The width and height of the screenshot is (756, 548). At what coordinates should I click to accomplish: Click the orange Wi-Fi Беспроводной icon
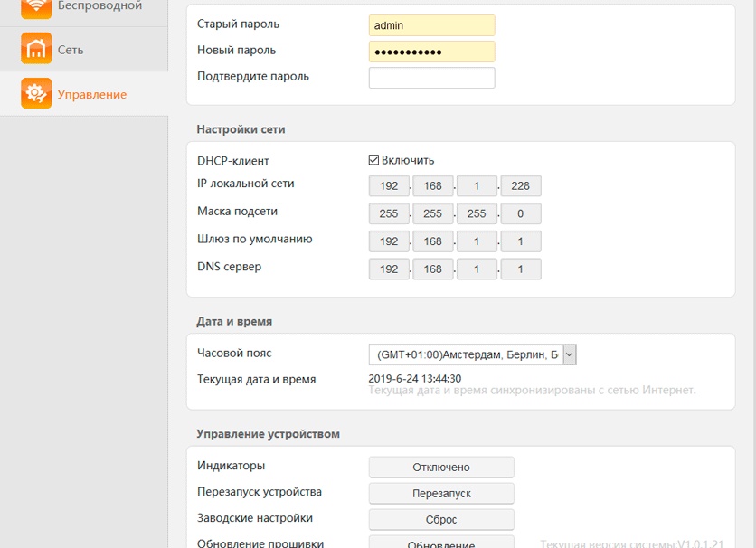36,8
